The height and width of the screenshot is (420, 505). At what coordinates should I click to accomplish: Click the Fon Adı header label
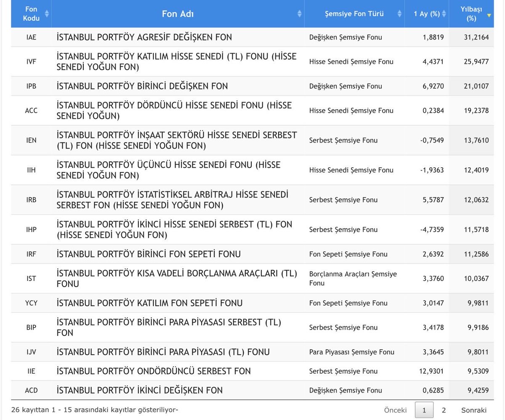tap(178, 14)
